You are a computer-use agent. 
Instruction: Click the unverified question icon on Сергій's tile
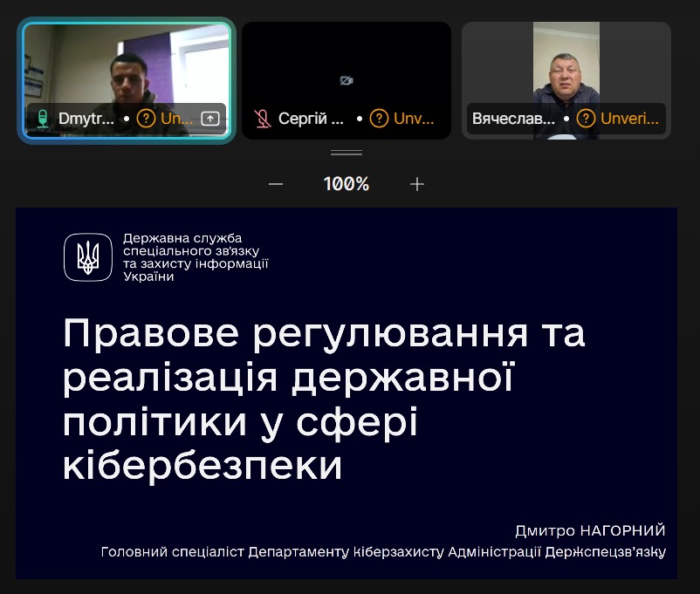[379, 119]
